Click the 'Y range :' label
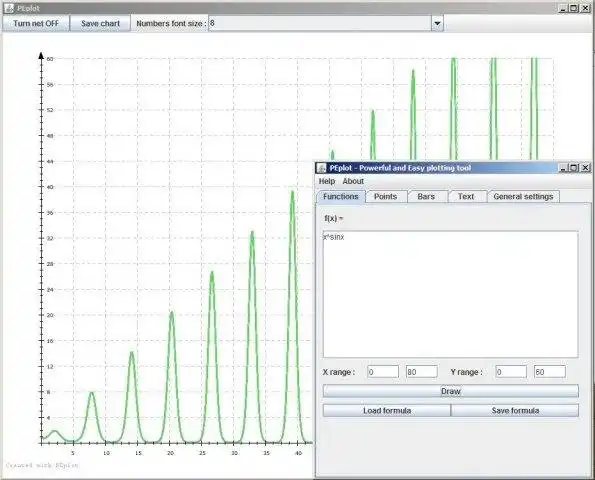 [466, 372]
